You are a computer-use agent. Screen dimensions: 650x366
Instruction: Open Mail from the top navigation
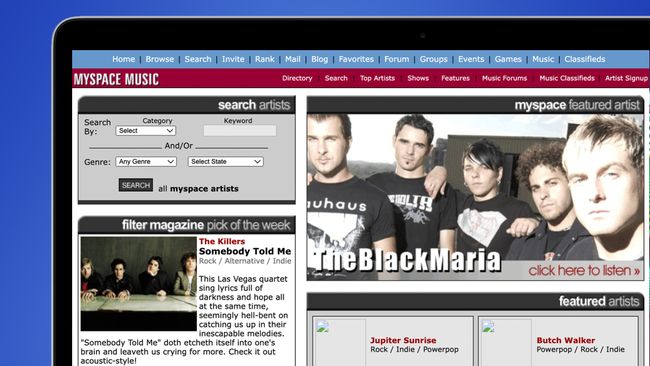pyautogui.click(x=293, y=59)
